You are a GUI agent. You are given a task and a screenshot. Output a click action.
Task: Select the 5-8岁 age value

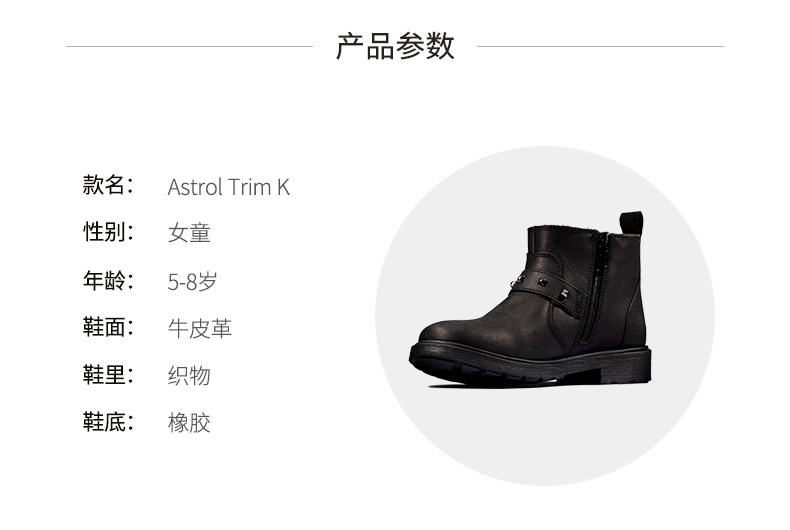pos(192,281)
